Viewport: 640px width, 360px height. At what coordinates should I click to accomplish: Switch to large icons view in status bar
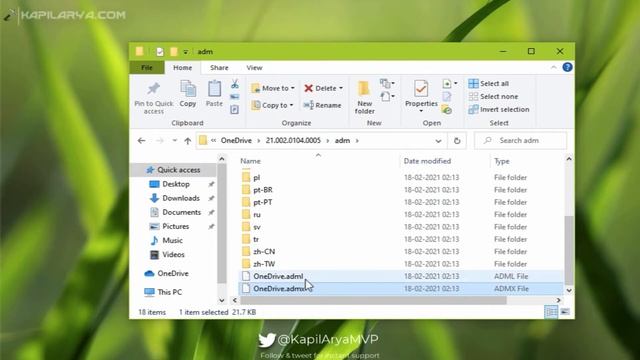[x=565, y=312]
